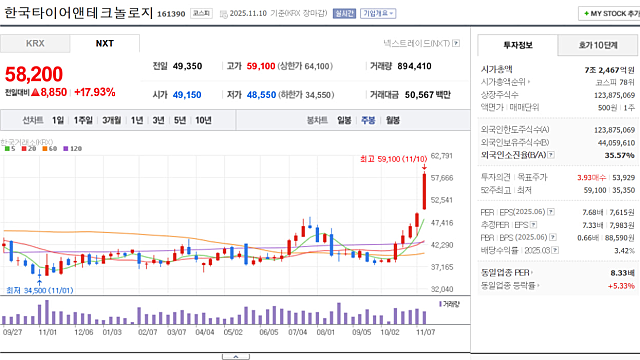
Task: Click 시가총액 value 7조 2,467억원
Action: pos(609,70)
